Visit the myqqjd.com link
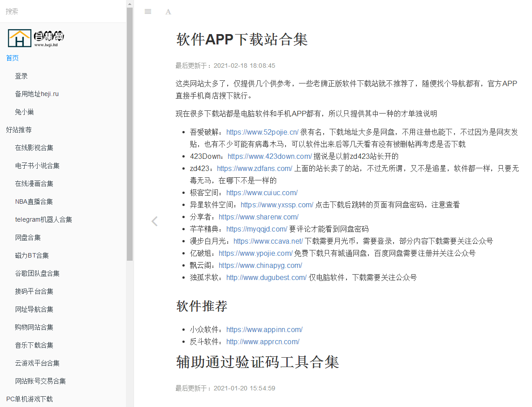The image size is (532, 407). (257, 229)
